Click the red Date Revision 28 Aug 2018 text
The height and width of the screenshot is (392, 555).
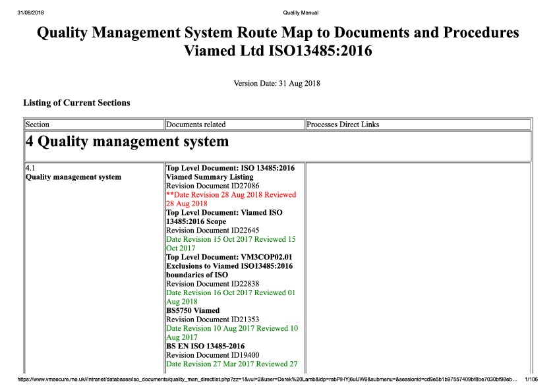pos(231,199)
